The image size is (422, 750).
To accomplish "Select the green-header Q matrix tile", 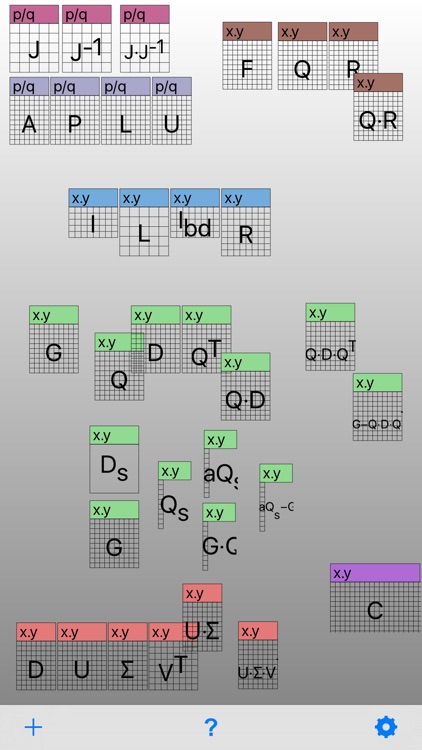I will point(119,367).
